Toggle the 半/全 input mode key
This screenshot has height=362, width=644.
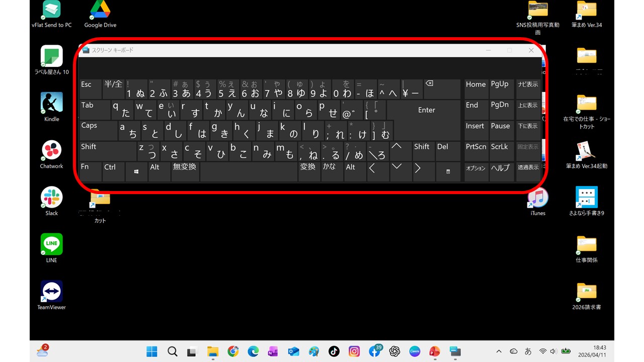point(113,89)
